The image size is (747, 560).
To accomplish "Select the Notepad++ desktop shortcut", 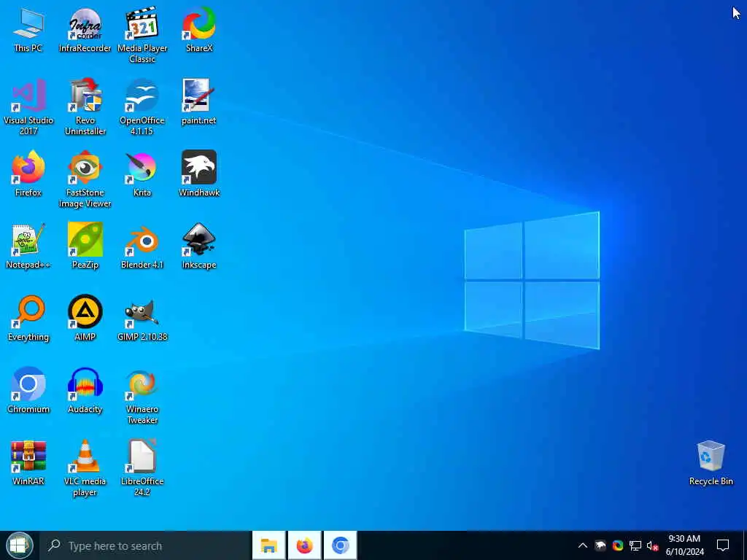I will [28, 246].
